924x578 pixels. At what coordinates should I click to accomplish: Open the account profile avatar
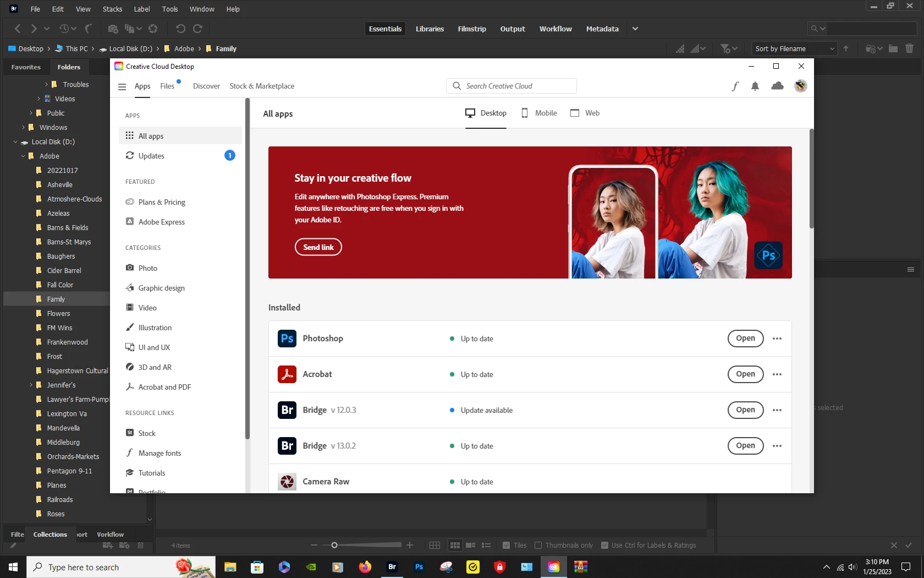[x=800, y=86]
